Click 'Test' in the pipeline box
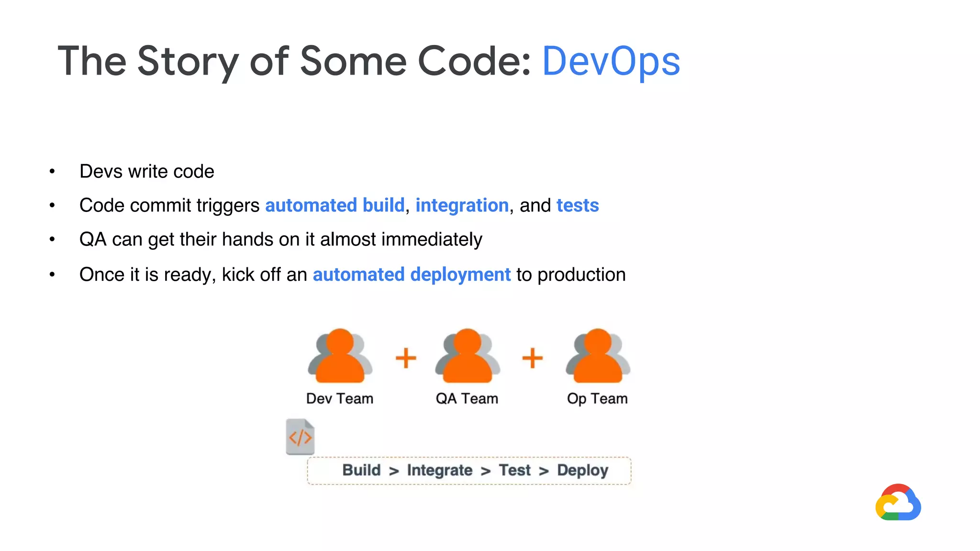The width and height of the screenshot is (980, 551). pyautogui.click(x=515, y=470)
